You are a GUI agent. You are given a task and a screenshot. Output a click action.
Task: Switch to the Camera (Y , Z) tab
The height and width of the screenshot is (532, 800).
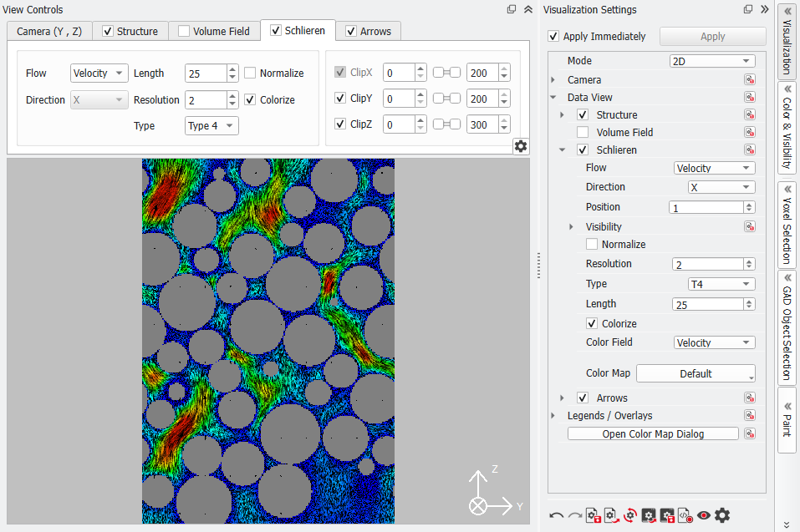[49, 31]
